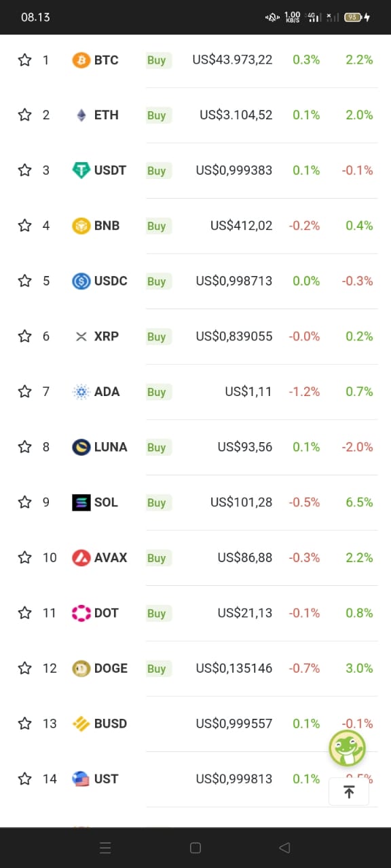
Task: Tap the Dogecoin DOGE icon
Action: coord(81,668)
